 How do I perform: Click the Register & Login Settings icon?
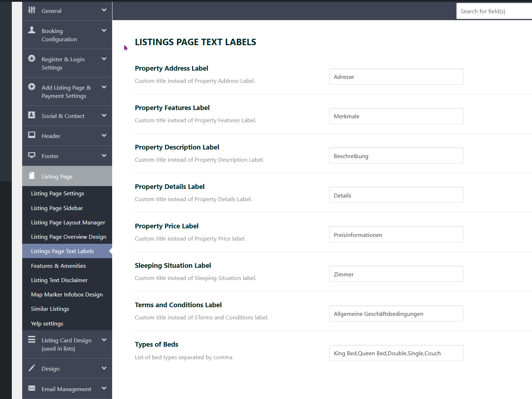point(32,58)
